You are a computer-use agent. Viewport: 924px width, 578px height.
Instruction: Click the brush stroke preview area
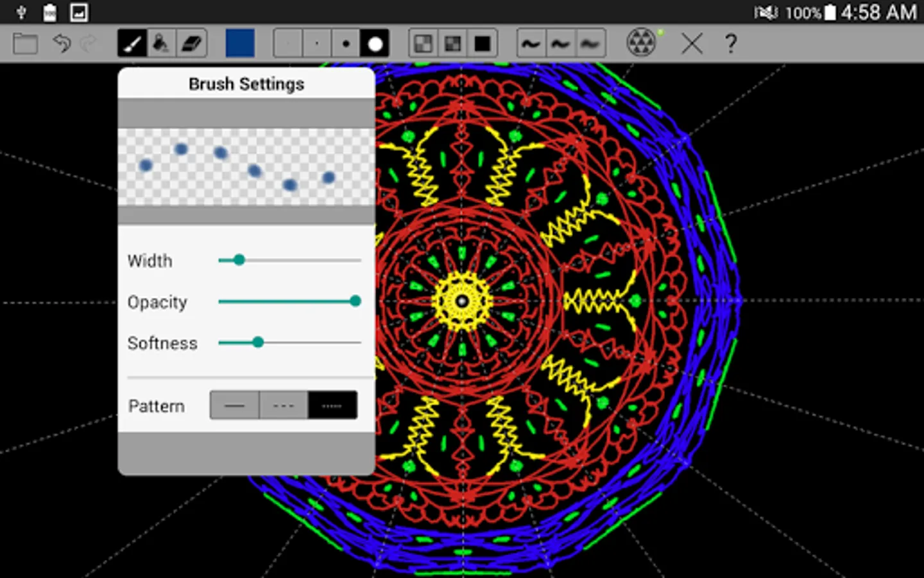(246, 167)
